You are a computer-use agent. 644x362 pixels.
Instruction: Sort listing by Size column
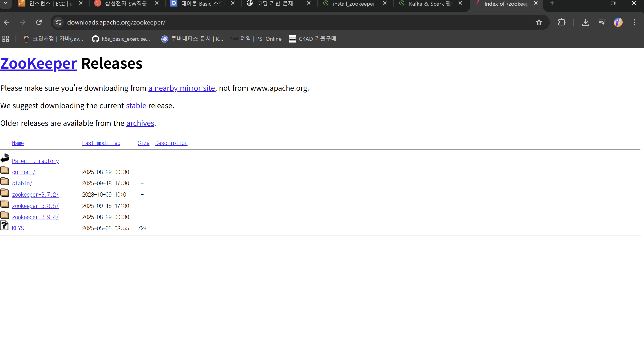pos(143,143)
